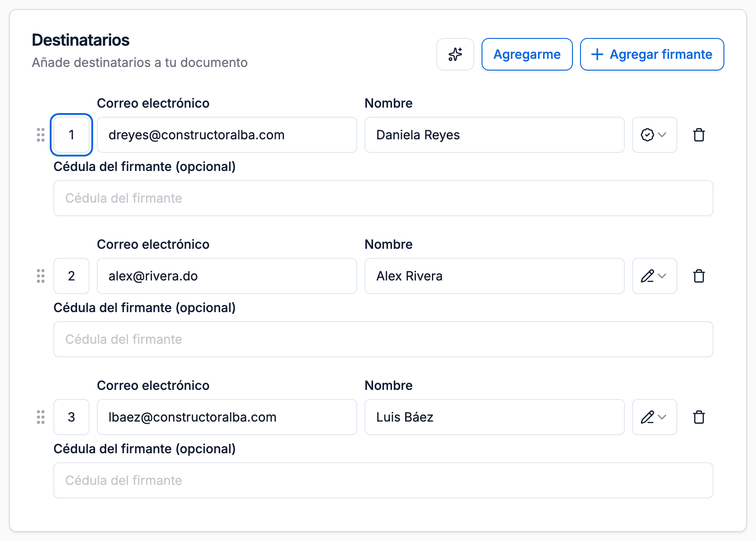Click the sparkle AI autofill icon button
Image resolution: width=756 pixels, height=541 pixels.
[x=455, y=54]
